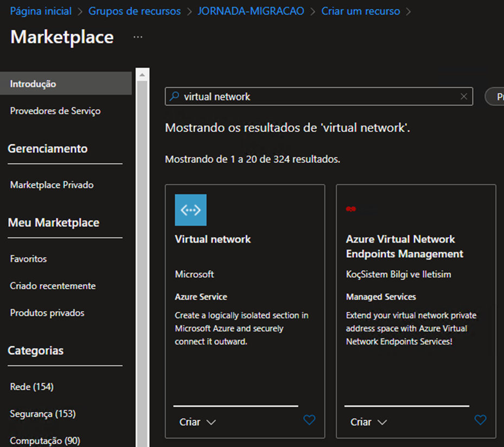This screenshot has width=504, height=447.
Task: Click the Azure Service label
Action: click(x=201, y=297)
